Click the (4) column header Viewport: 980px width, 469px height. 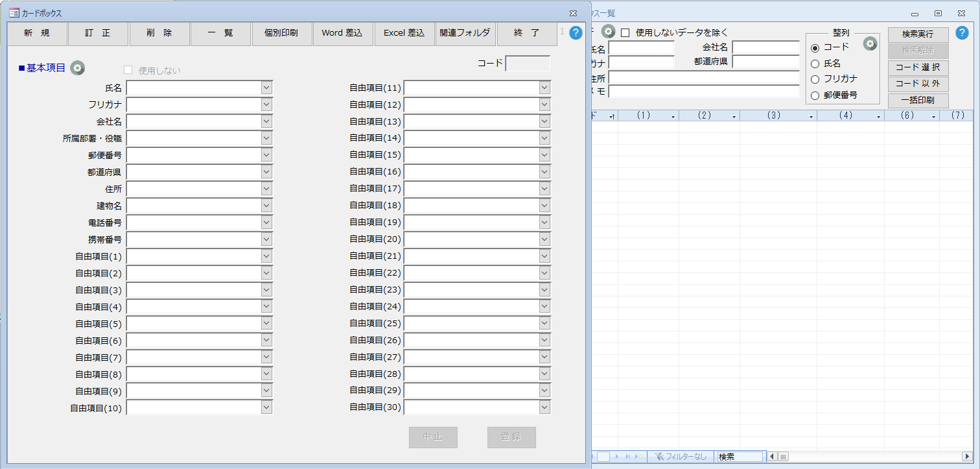click(x=850, y=116)
